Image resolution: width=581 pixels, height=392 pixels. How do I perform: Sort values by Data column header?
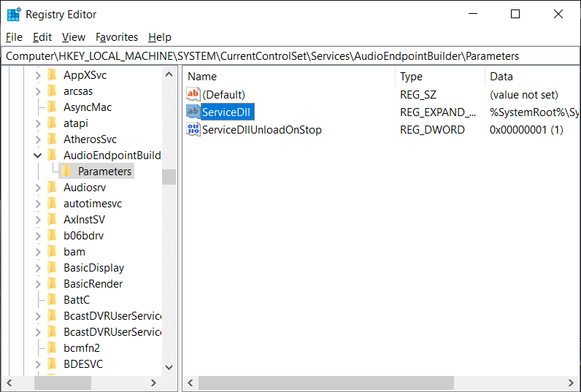point(532,77)
